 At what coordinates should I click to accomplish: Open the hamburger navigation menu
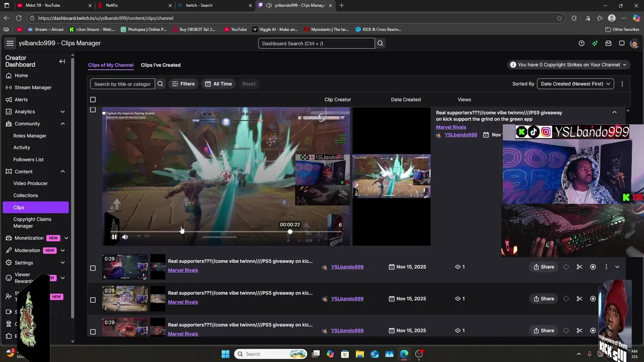[x=10, y=43]
